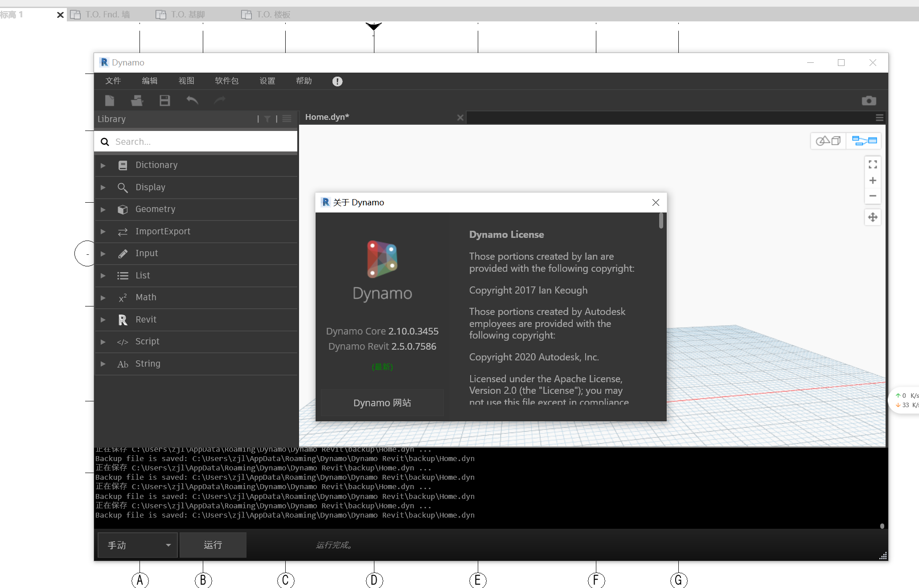
Task: Click the About dialog license scrollbar
Action: [661, 221]
